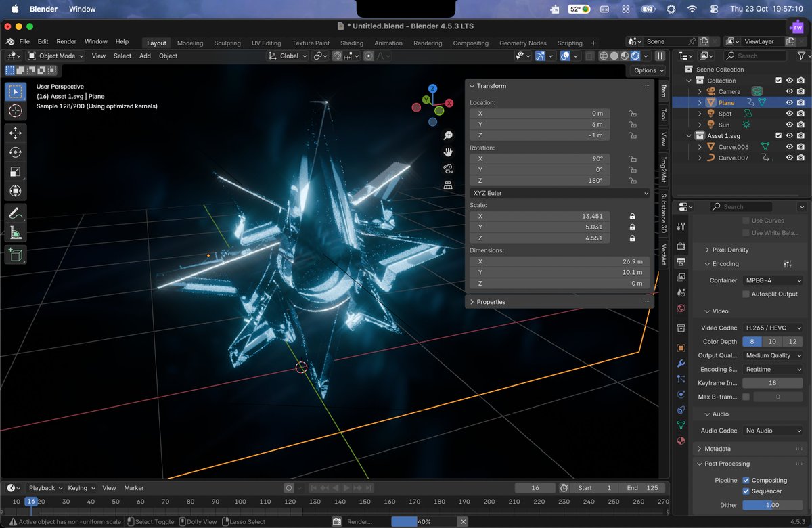Open the timeline Keying popover

pyautogui.click(x=81, y=488)
